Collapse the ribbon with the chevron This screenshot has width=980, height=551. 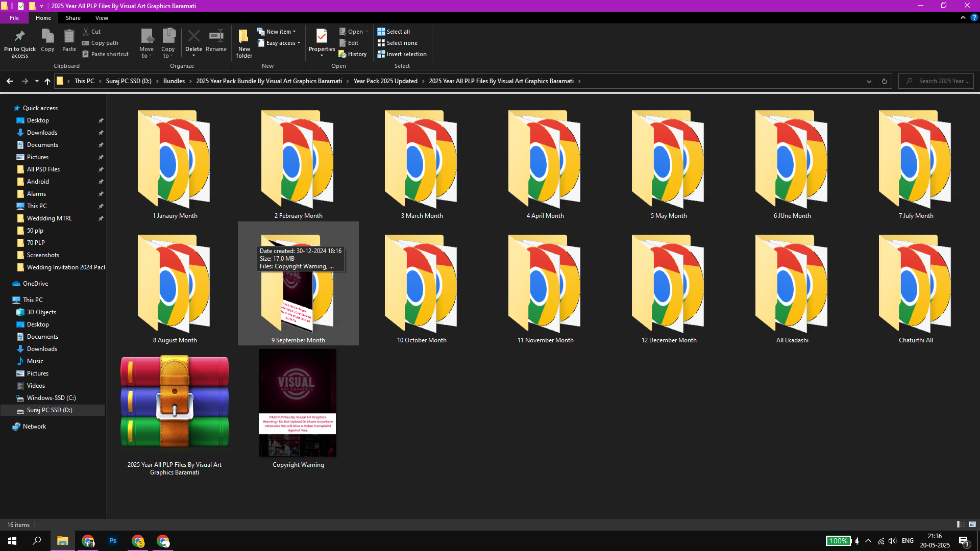tap(963, 17)
